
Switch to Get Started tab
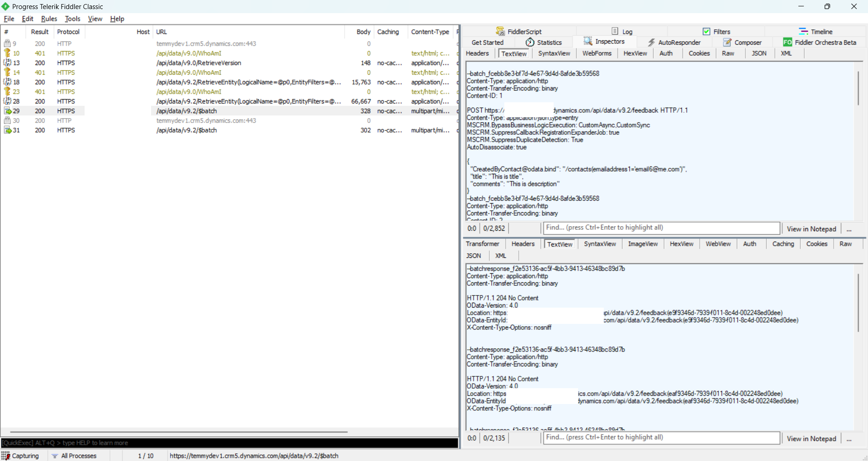coord(487,42)
